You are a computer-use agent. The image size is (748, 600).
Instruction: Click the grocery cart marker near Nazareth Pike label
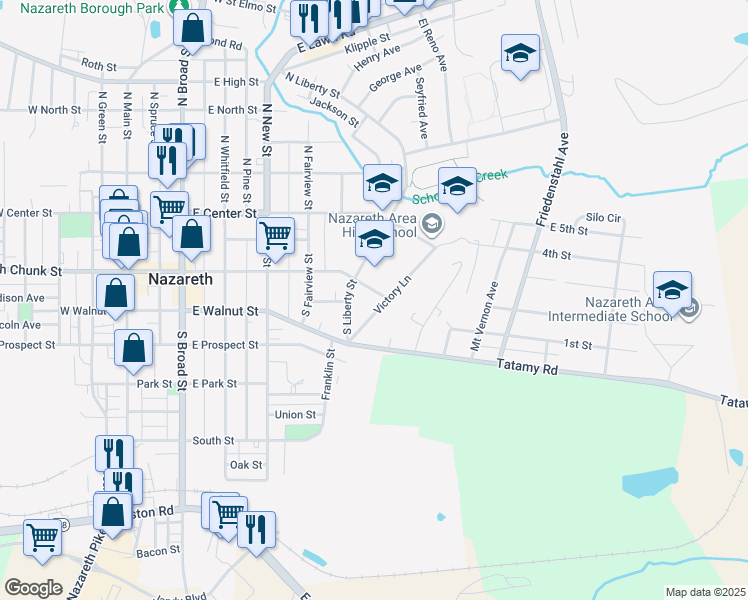point(42,540)
